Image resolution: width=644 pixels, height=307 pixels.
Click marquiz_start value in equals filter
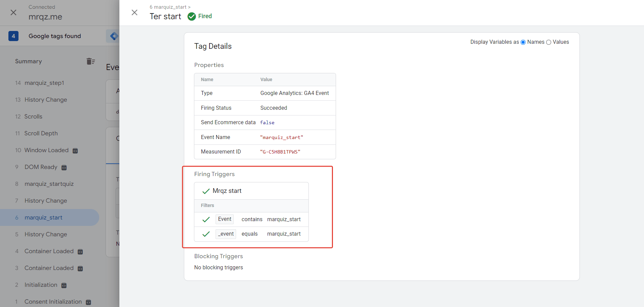(x=284, y=234)
